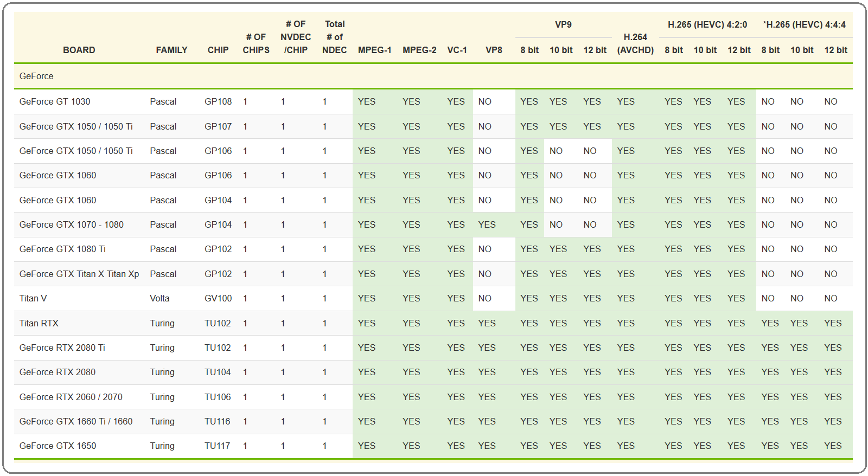Select the H.264 (AVCHD) column header

pyautogui.click(x=635, y=43)
